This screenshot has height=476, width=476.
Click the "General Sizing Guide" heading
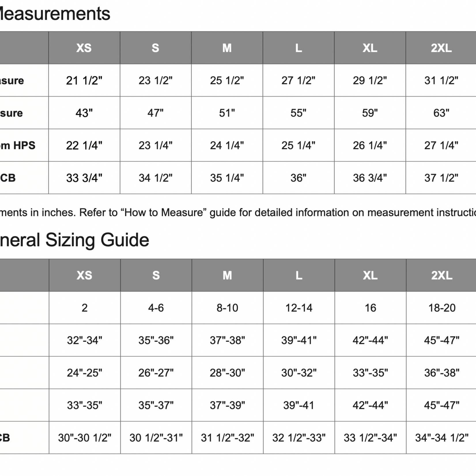click(74, 240)
